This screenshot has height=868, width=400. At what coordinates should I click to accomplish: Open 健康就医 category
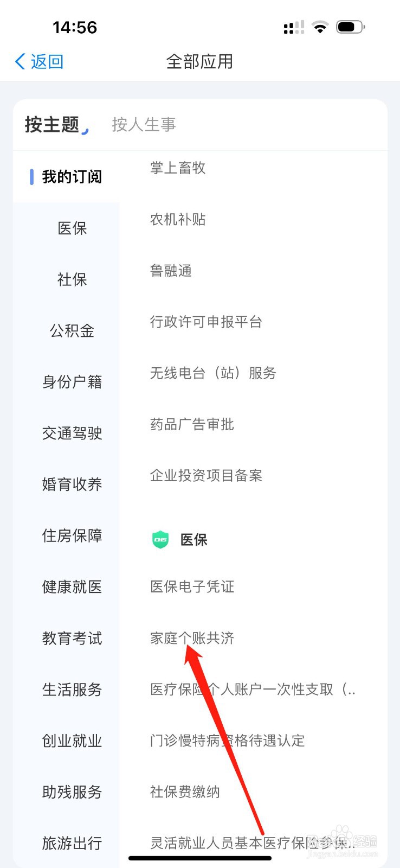(x=72, y=587)
